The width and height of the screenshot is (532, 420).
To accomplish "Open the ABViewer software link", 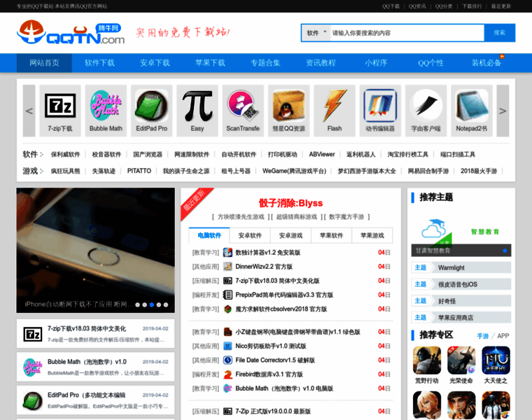I will point(321,155).
